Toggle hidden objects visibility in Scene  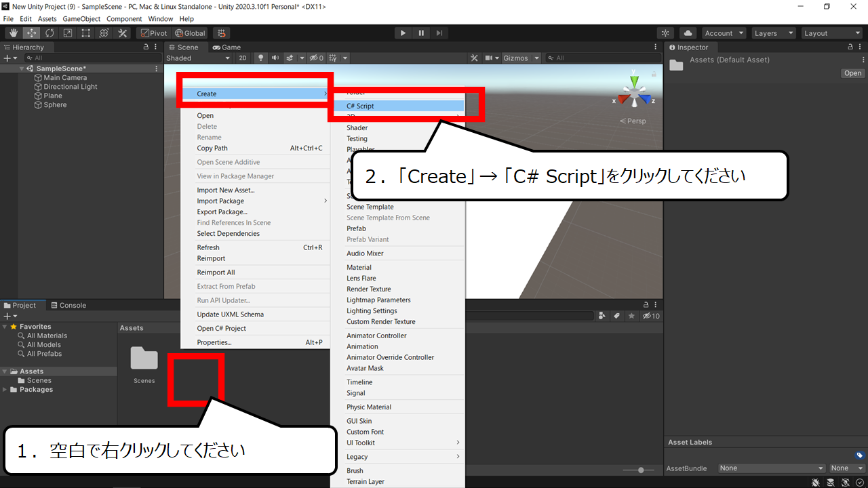coord(317,58)
